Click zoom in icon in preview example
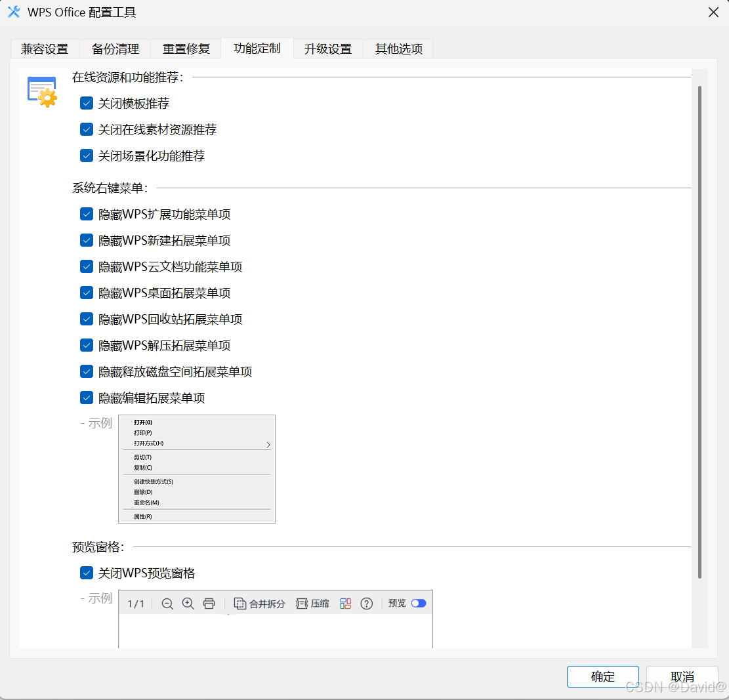 click(x=188, y=604)
